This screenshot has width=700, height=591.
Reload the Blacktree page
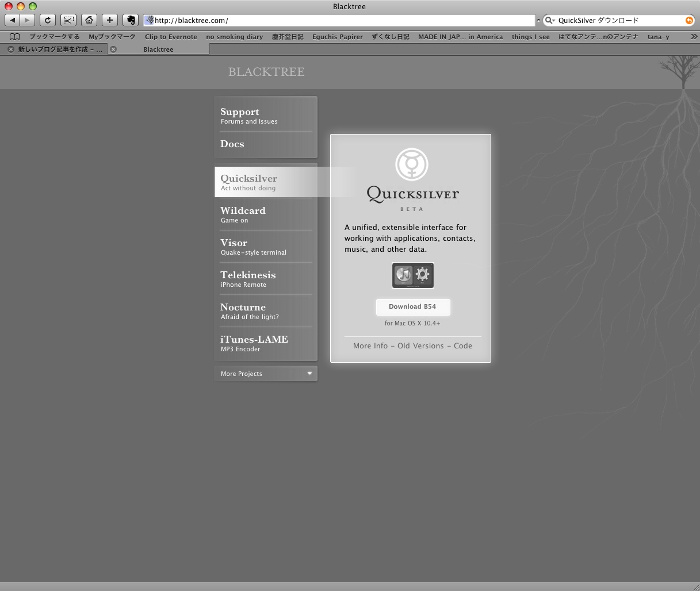(x=48, y=20)
